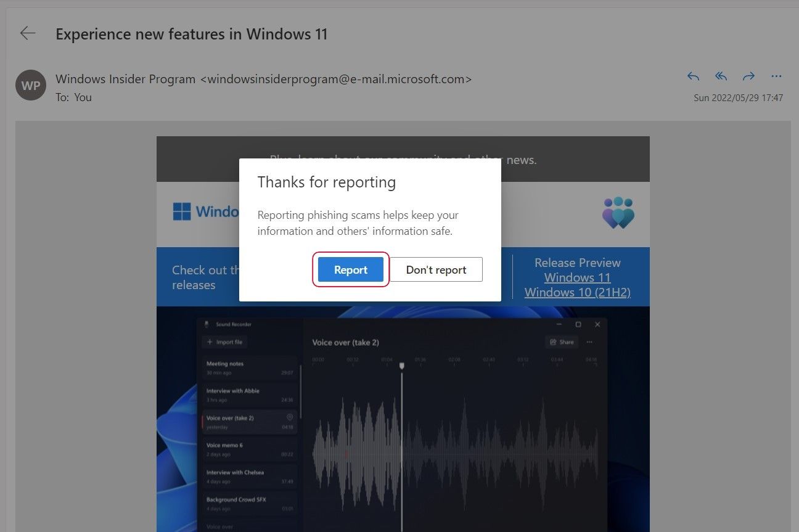
Task: Open the Windows 11 Release Preview link
Action: [577, 277]
